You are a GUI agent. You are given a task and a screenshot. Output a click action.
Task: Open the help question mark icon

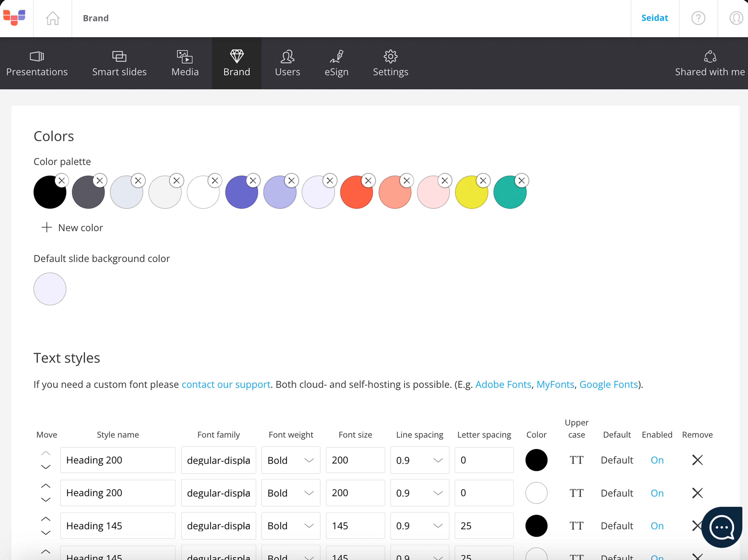tap(698, 18)
